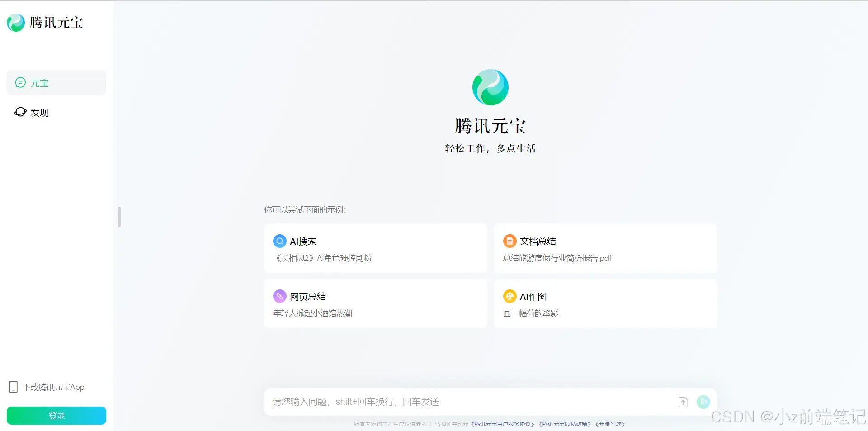Click the 画一幅荷的翠影 text
The image size is (868, 431).
point(531,313)
